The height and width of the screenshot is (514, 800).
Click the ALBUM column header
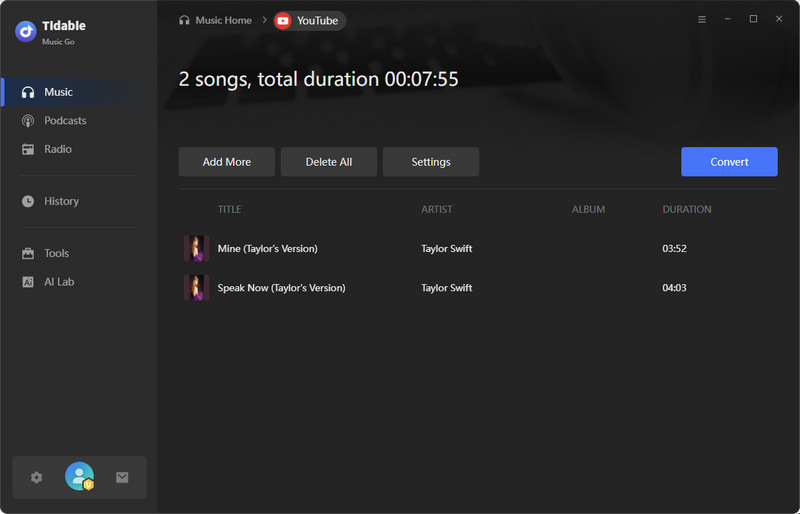point(588,209)
